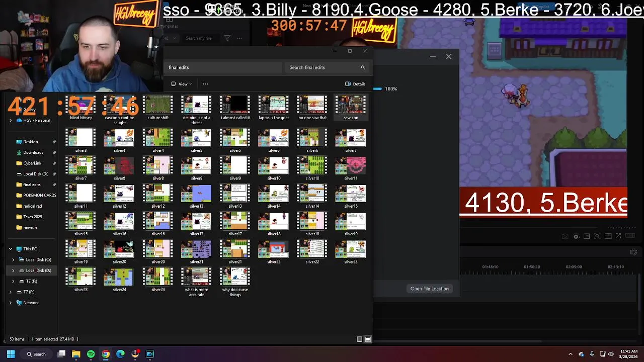Image resolution: width=644 pixels, height=362 pixels.
Task: Open the Windows Start menu
Action: [x=11, y=354]
